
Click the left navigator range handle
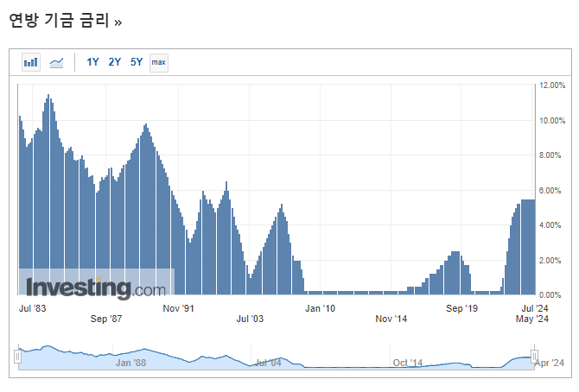pyautogui.click(x=18, y=357)
